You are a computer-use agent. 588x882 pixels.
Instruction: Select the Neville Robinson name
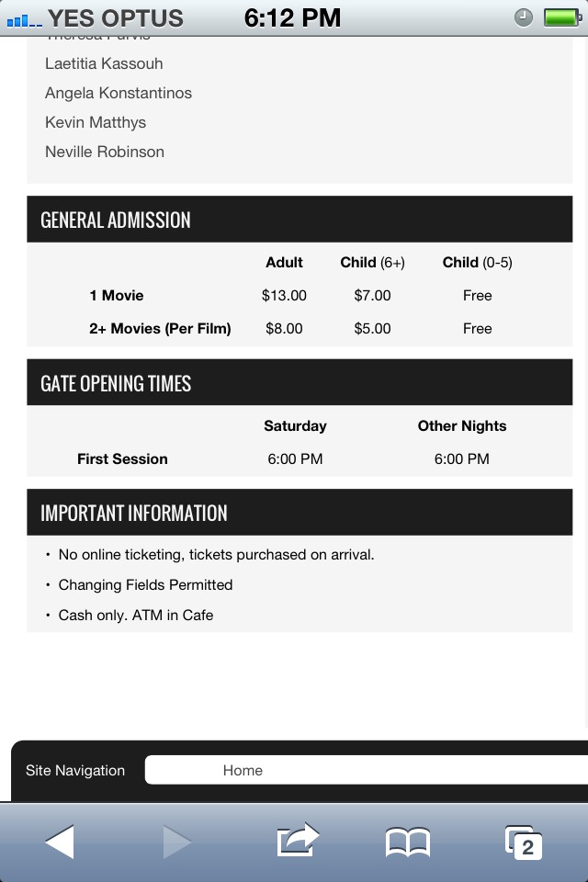[105, 152]
